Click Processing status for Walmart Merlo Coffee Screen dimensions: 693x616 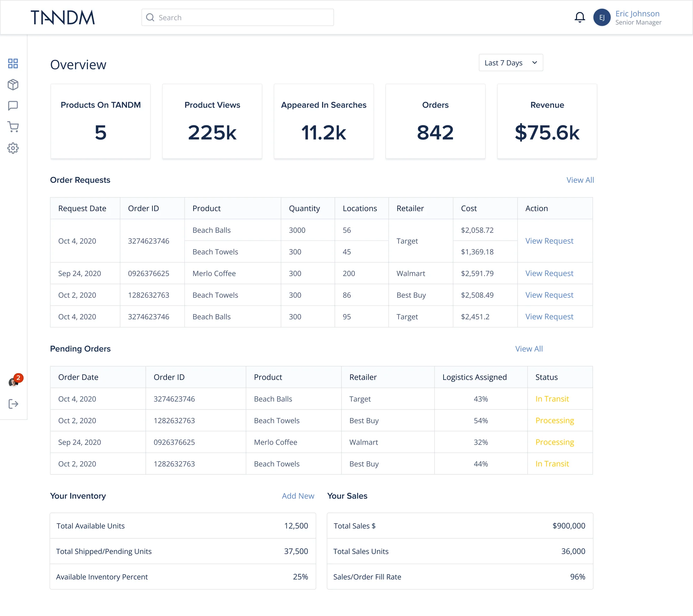tap(554, 443)
